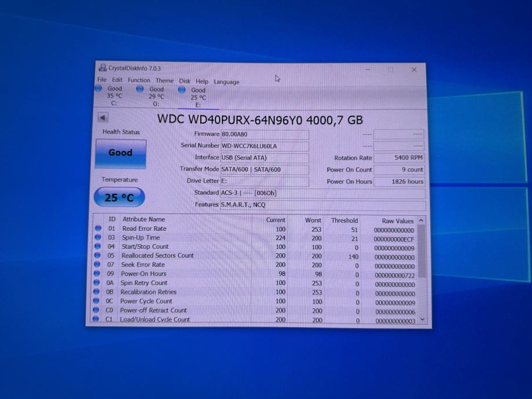The height and width of the screenshot is (399, 532).
Task: Click the status orb for Spin Retry Count
Action: point(97,282)
